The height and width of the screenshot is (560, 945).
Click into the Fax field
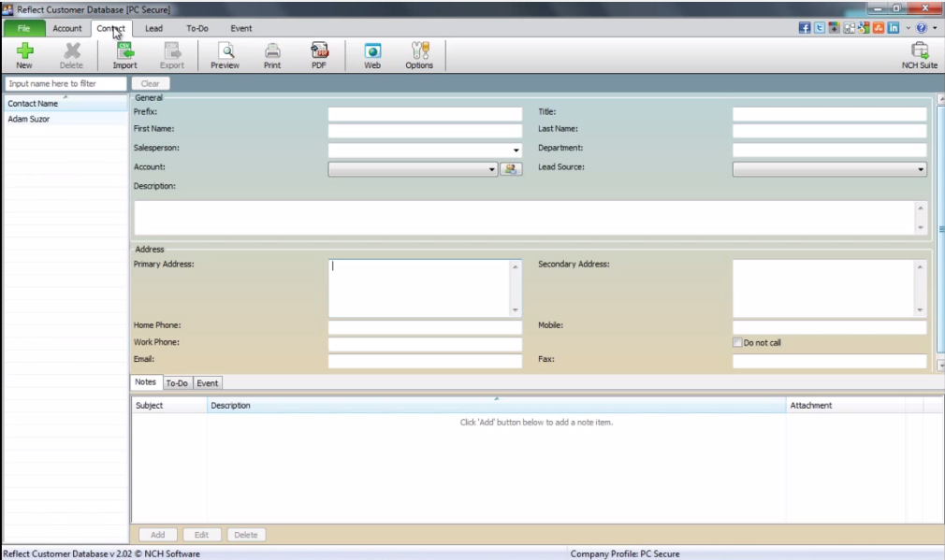(x=829, y=361)
